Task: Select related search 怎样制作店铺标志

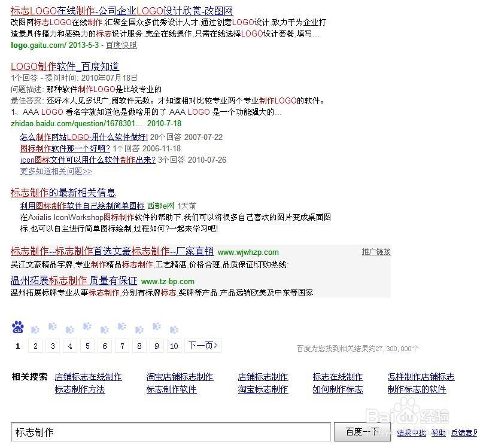Action: tap(421, 377)
